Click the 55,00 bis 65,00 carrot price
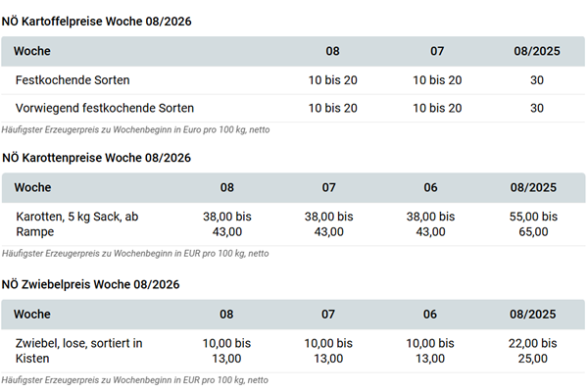Image resolution: width=588 pixels, height=392 pixels. tap(533, 223)
